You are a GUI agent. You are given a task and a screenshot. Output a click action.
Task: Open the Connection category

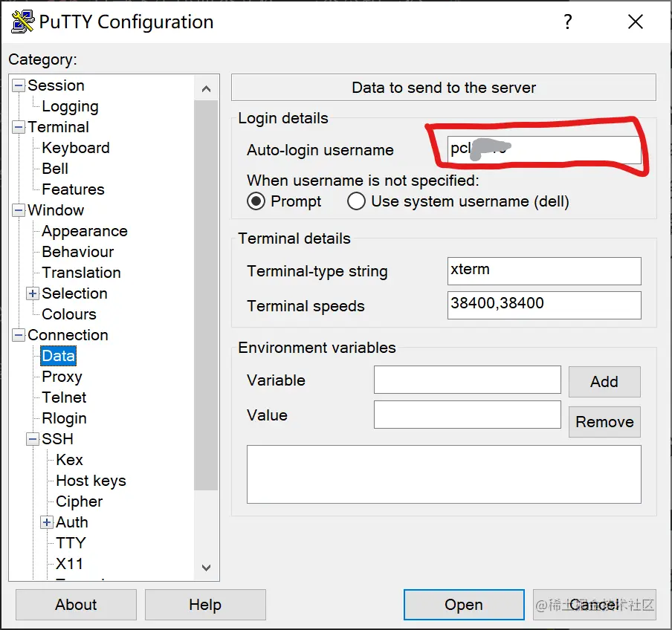68,334
